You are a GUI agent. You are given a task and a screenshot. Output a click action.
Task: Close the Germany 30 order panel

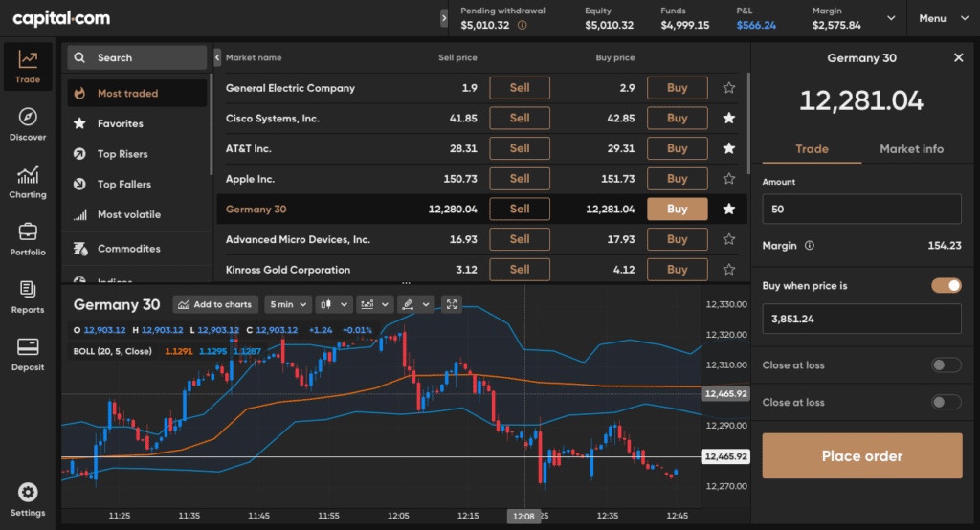(x=958, y=57)
